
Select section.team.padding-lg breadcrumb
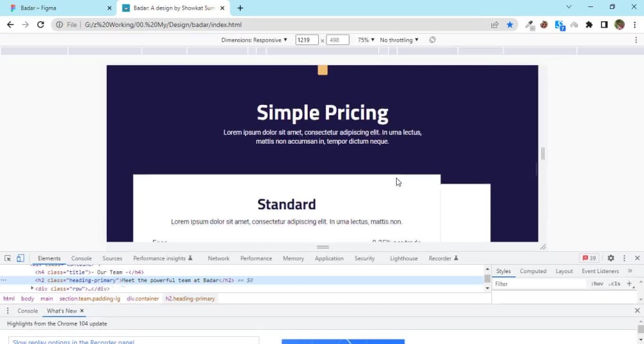(x=90, y=298)
